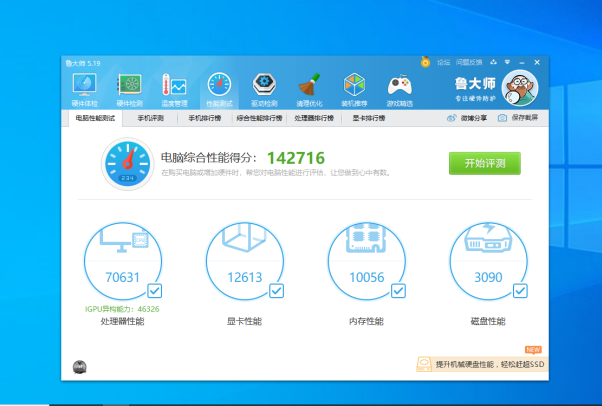Open 游戏精选 gamepad icon
The image size is (602, 406).
pos(400,87)
